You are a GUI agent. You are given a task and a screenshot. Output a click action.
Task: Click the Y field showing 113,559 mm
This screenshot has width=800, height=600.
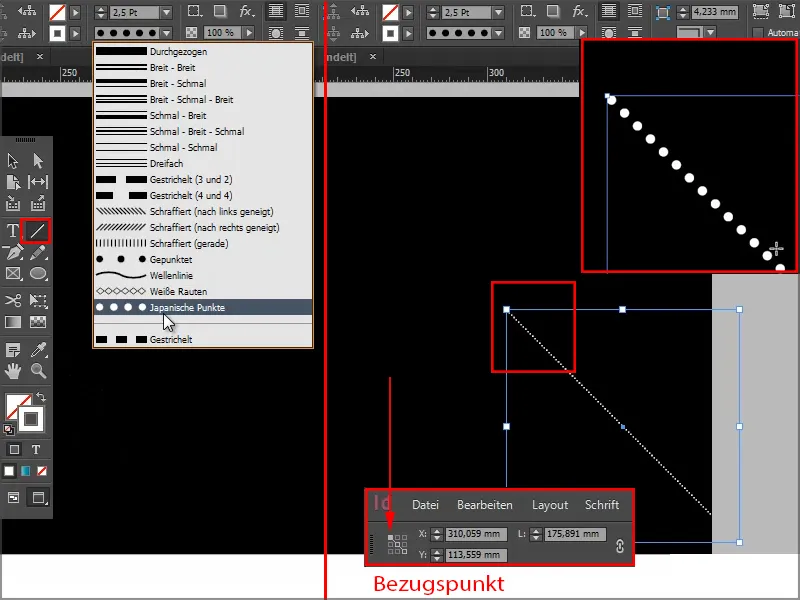tap(476, 555)
